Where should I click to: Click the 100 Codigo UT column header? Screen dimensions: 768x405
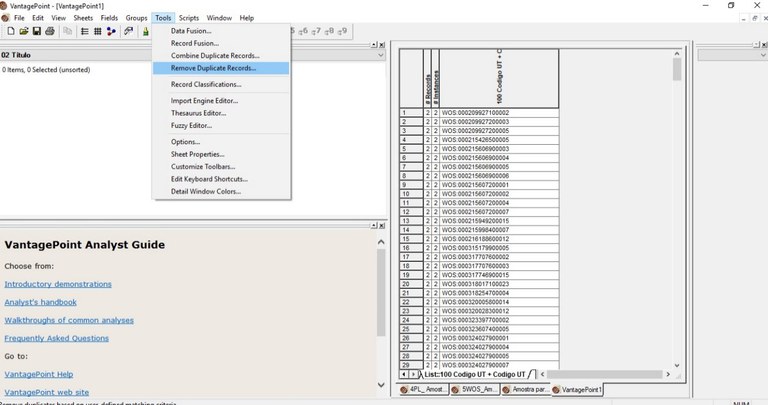click(x=499, y=78)
